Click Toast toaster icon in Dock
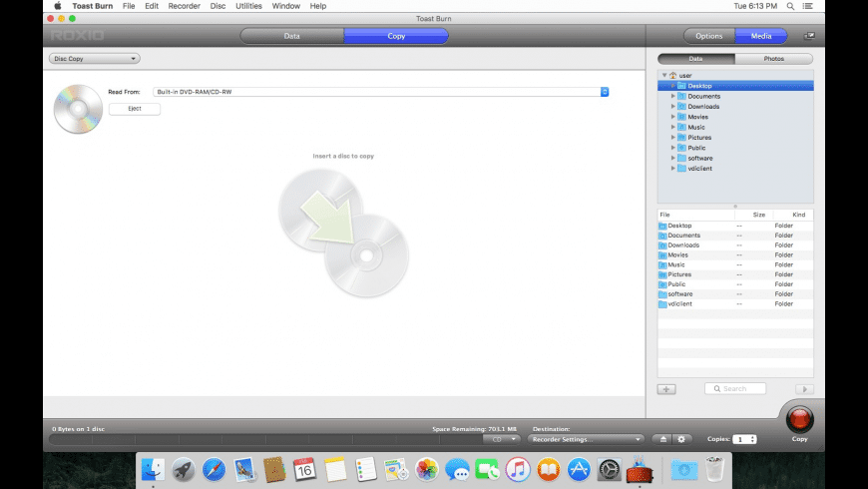 point(640,470)
